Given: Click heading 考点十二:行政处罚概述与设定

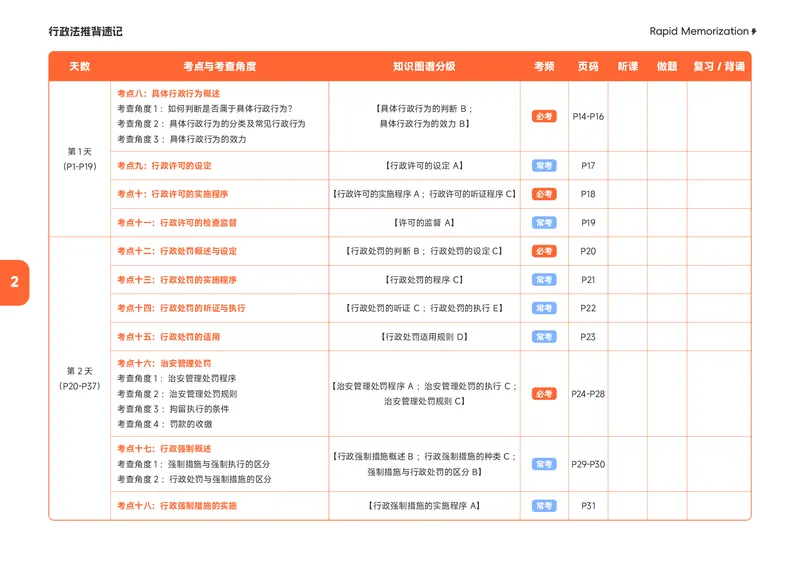Looking at the screenshot, I should [x=177, y=251].
